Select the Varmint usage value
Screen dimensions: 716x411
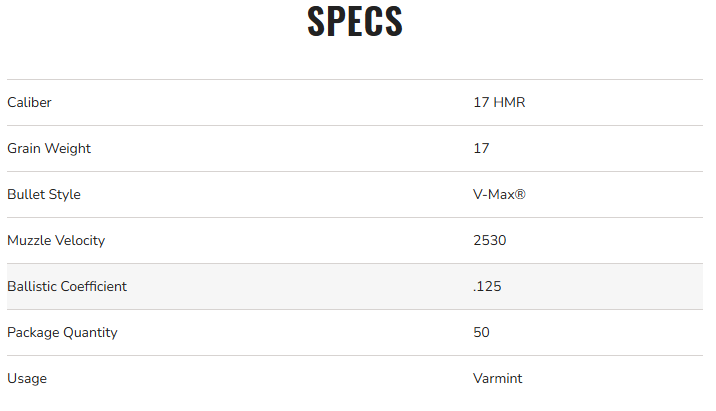point(498,378)
